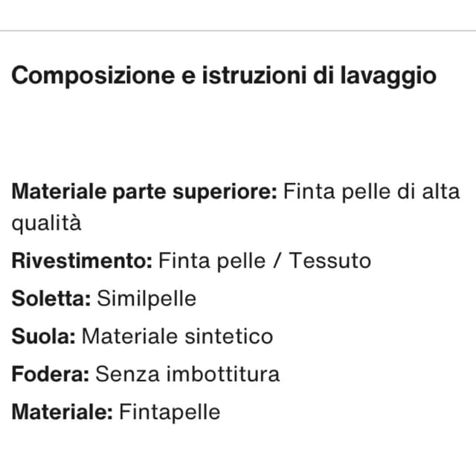Click the Fintapelle value
Screen dimensions: 476x476
point(170,413)
